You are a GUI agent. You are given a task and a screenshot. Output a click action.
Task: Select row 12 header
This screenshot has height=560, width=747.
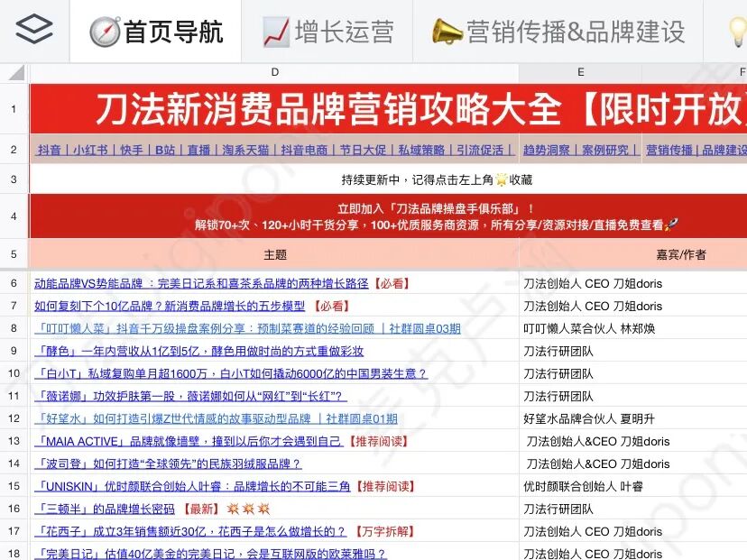pyautogui.click(x=14, y=418)
